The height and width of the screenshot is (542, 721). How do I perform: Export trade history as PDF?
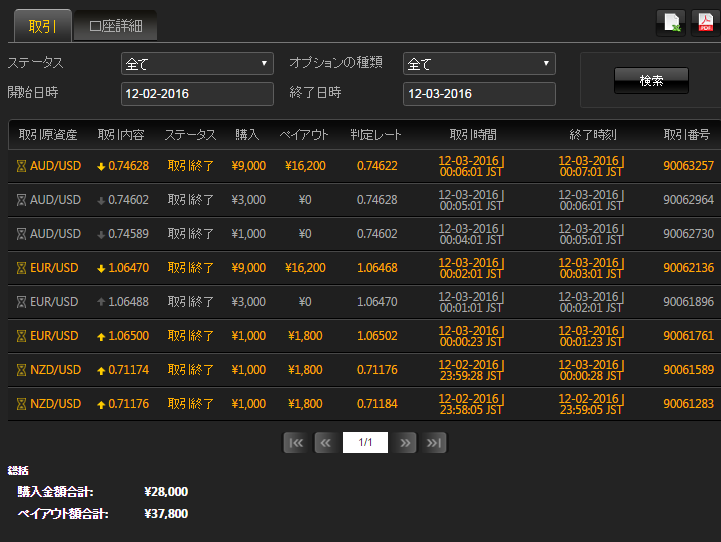(704, 23)
